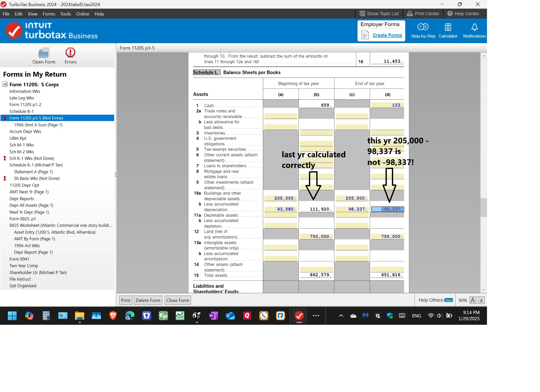Open the Notifications bell
The height and width of the screenshot is (392, 540).
click(474, 27)
